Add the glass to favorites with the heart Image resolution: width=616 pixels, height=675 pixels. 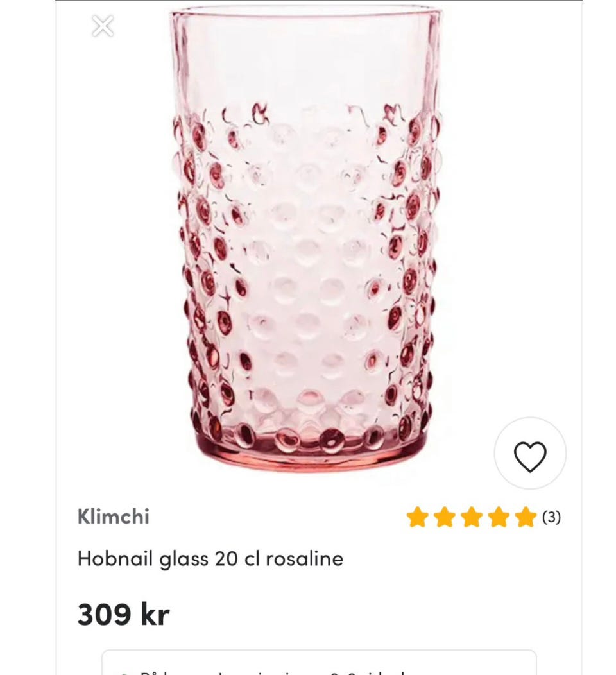[x=530, y=456]
